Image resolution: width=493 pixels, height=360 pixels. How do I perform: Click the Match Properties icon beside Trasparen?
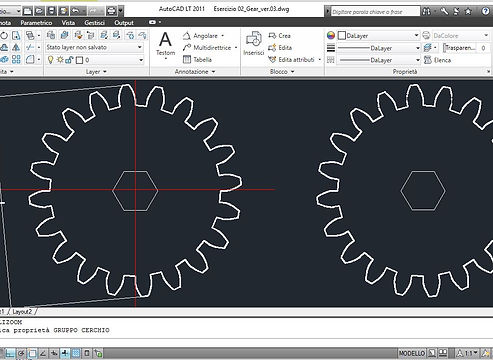(x=428, y=48)
